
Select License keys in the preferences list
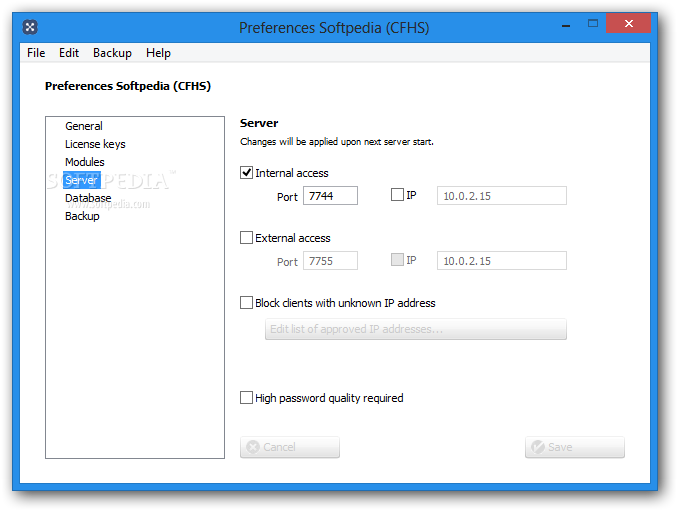point(95,144)
